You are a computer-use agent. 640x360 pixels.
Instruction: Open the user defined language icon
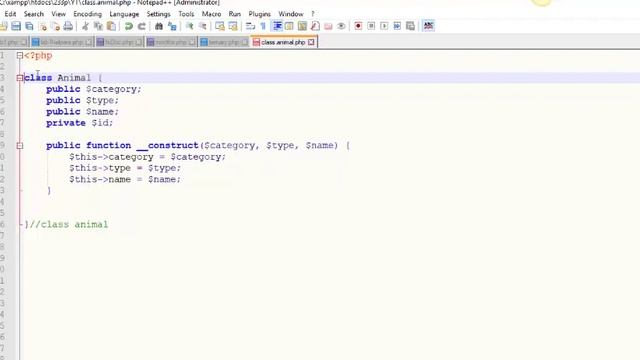click(x=289, y=27)
